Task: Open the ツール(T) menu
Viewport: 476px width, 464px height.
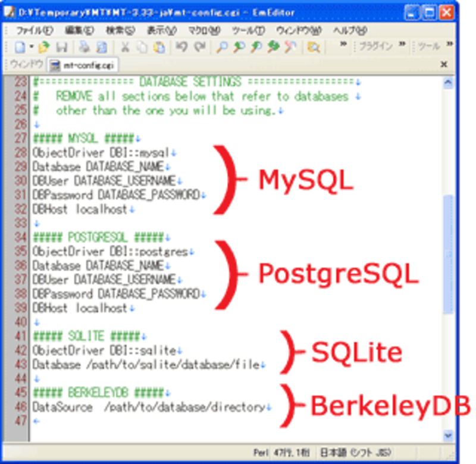Action: 248,30
